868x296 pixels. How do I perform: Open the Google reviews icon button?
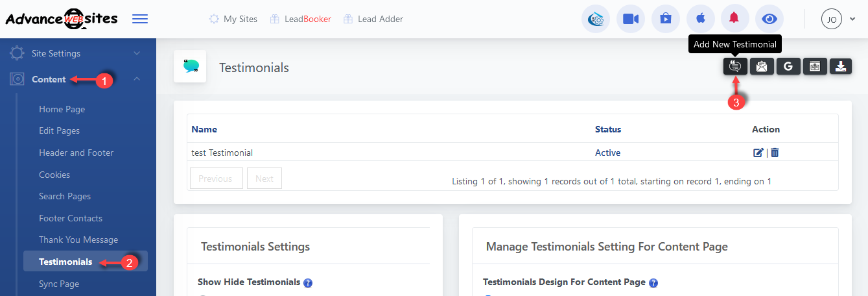click(788, 66)
